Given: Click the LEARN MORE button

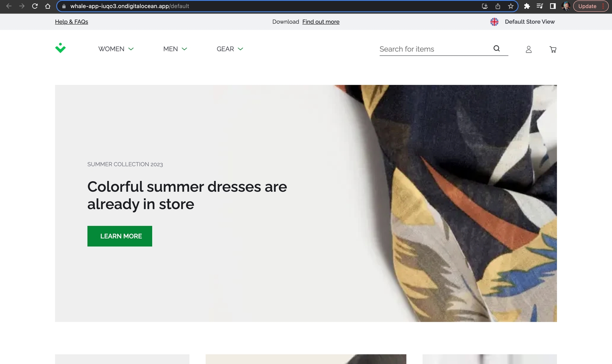Looking at the screenshot, I should pyautogui.click(x=120, y=236).
